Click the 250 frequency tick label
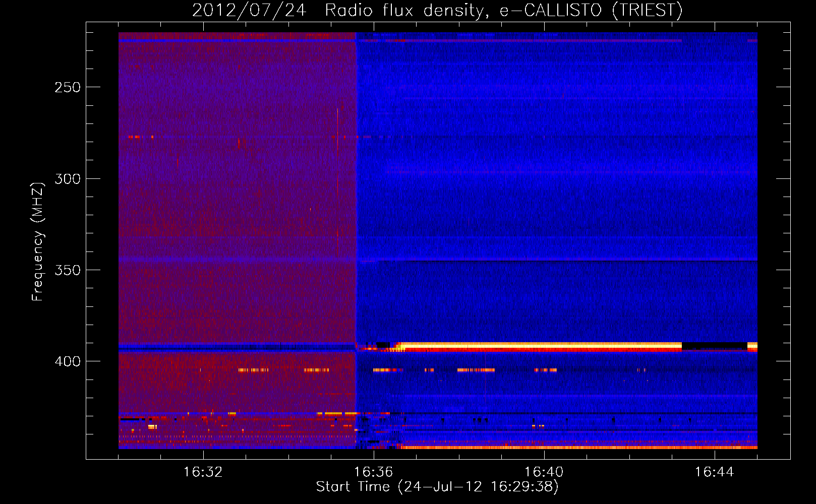Screen dimensions: 816x504 coord(68,87)
